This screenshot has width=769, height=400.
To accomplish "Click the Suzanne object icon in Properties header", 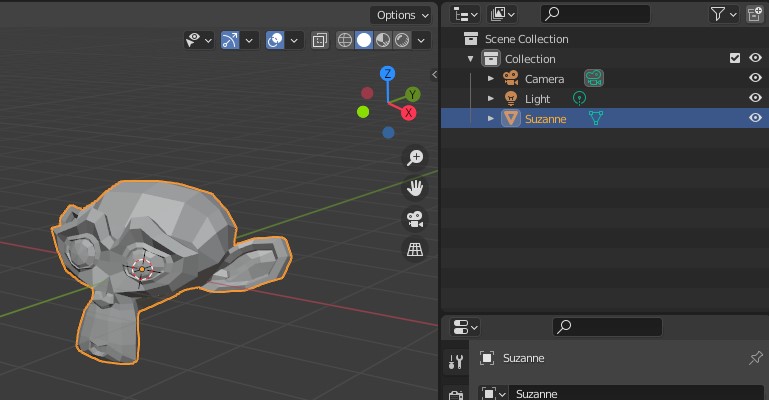I will [x=487, y=358].
